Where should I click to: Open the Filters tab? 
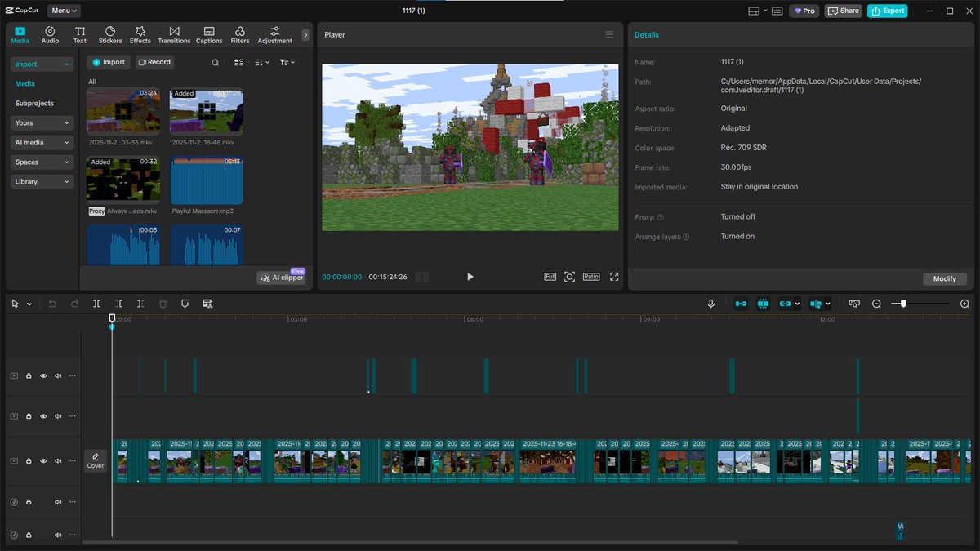[240, 34]
